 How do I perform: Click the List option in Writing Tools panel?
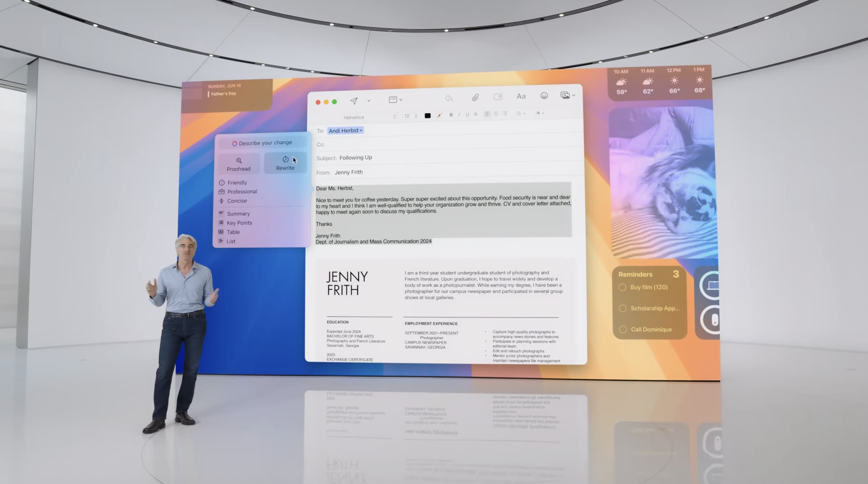pos(231,241)
